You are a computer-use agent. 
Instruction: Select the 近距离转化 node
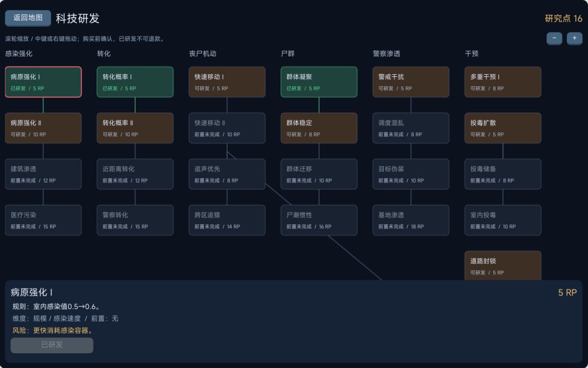click(135, 174)
